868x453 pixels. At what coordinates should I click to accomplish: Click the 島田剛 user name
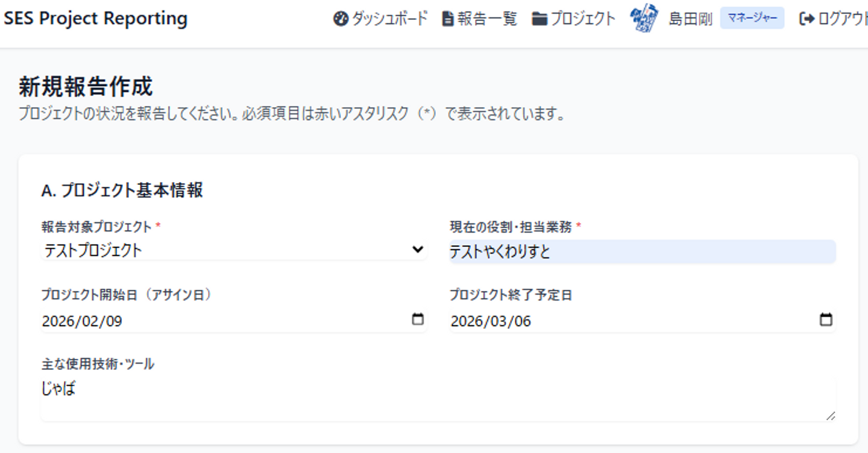click(690, 19)
